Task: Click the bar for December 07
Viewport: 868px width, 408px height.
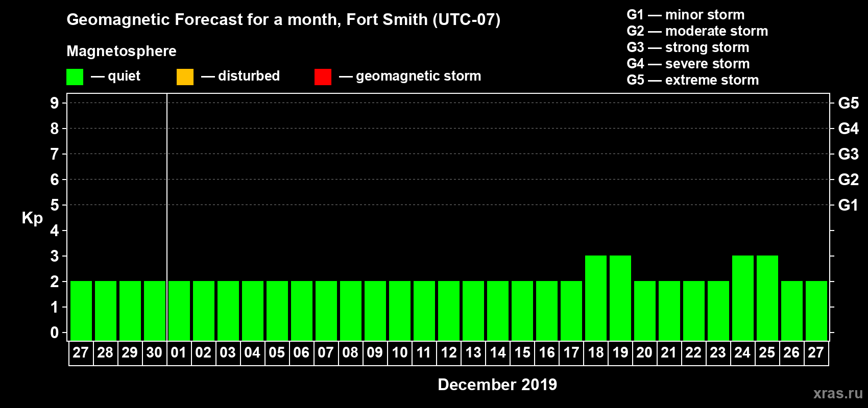Action: (326, 311)
